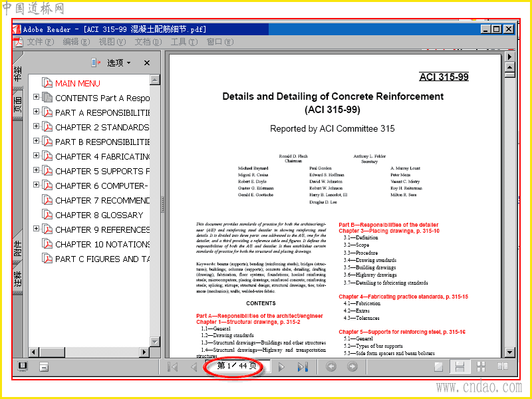The height and width of the screenshot is (399, 532).
Task: Go to previous page arrow
Action: click(x=194, y=367)
